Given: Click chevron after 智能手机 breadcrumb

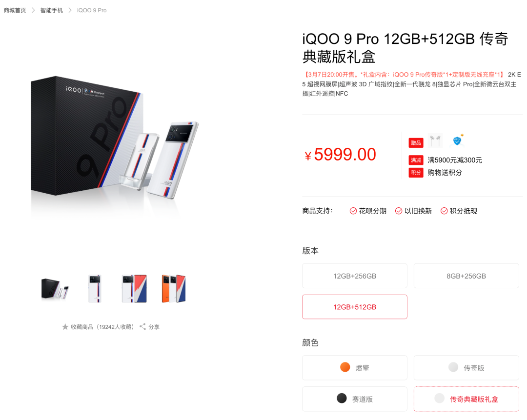Looking at the screenshot, I should pos(70,10).
